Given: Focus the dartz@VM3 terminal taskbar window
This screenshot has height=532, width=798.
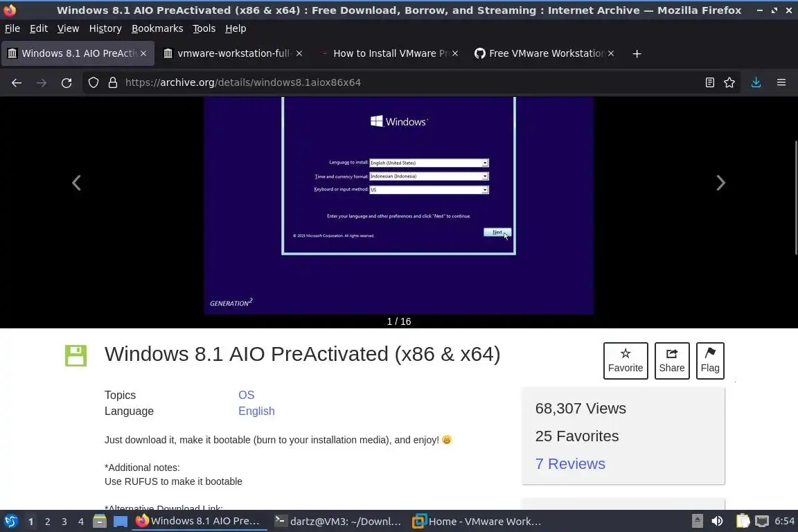Looking at the screenshot, I should 338,522.
